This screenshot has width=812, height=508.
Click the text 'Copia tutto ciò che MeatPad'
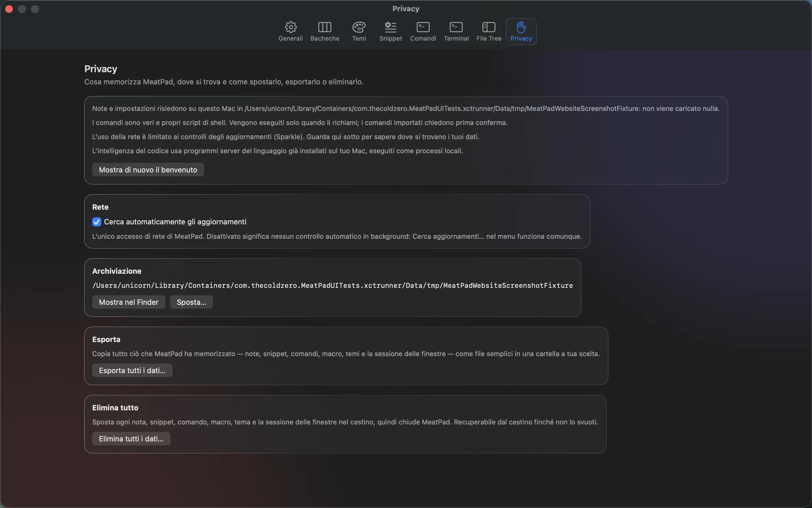coord(346,354)
